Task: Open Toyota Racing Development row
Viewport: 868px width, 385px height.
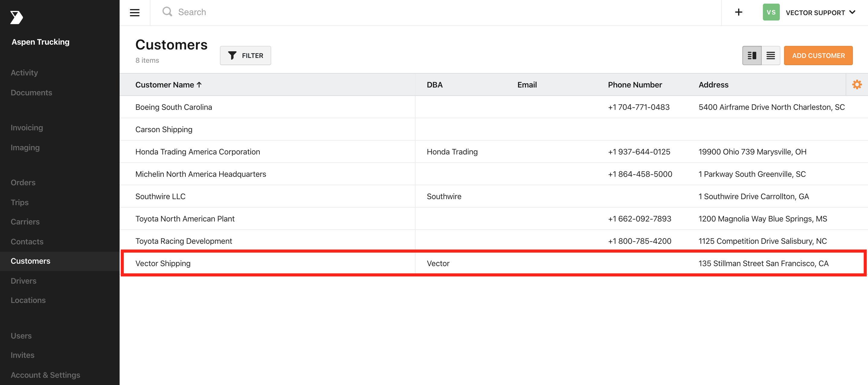Action: [x=494, y=241]
